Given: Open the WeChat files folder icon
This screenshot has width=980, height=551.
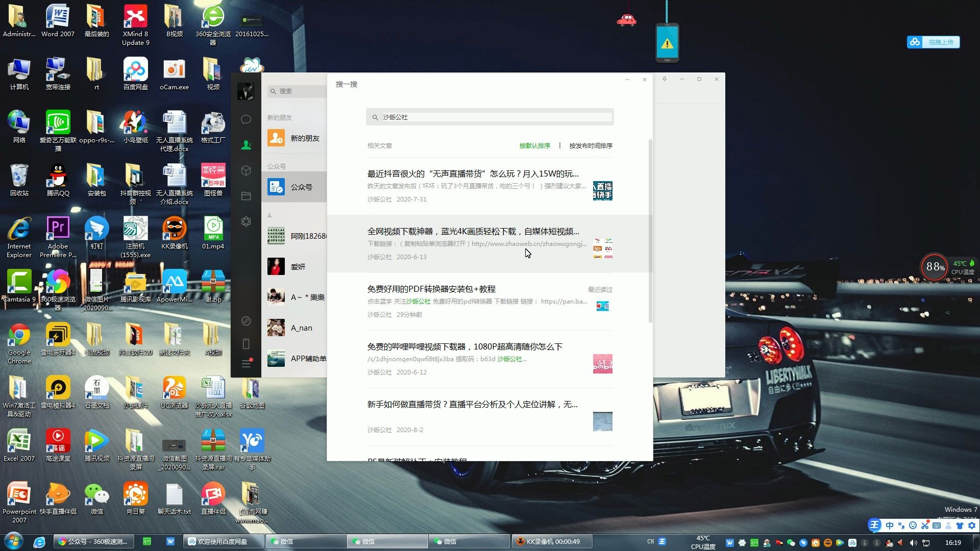Looking at the screenshot, I should tap(246, 196).
